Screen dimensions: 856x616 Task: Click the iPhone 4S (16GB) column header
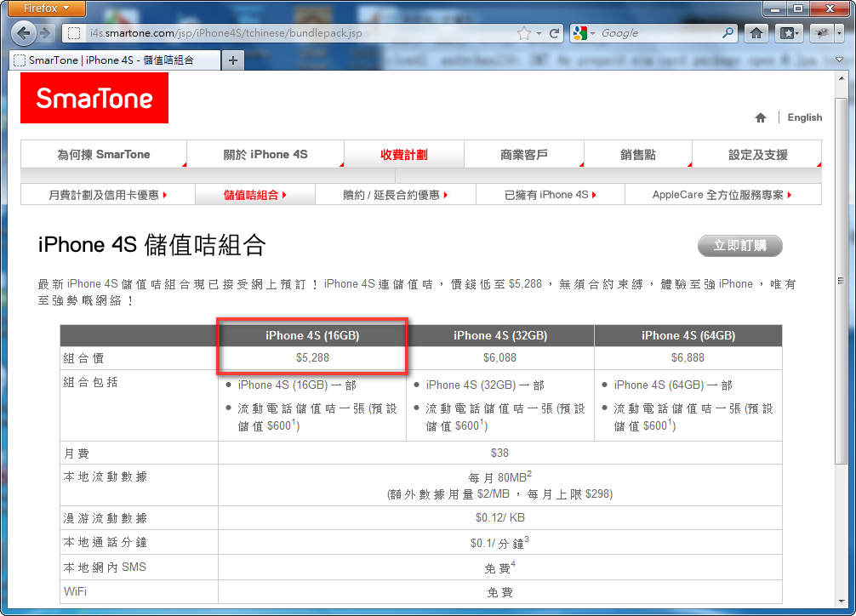[312, 335]
